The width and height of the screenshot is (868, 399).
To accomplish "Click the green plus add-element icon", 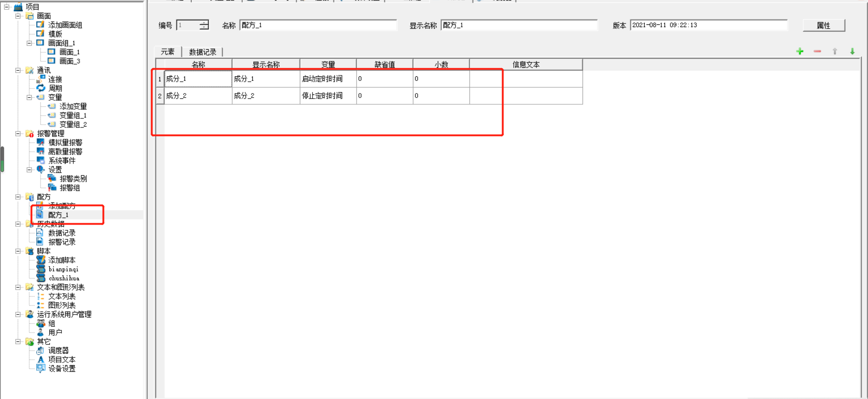I will click(x=800, y=52).
